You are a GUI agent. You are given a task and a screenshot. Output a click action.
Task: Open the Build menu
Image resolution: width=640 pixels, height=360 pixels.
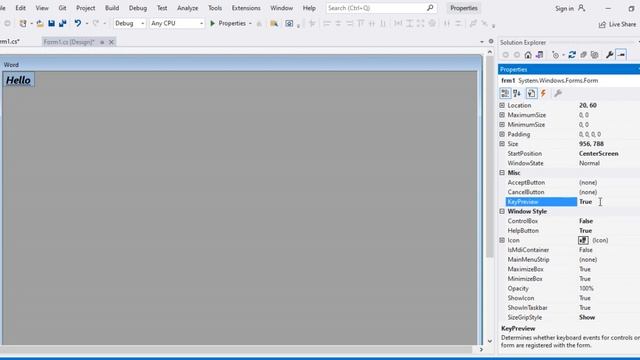click(x=112, y=8)
